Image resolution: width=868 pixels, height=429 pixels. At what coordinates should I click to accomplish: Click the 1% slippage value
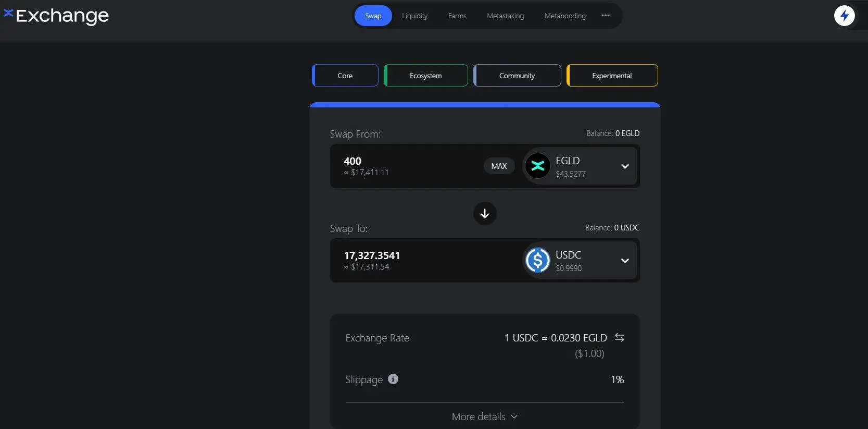617,379
